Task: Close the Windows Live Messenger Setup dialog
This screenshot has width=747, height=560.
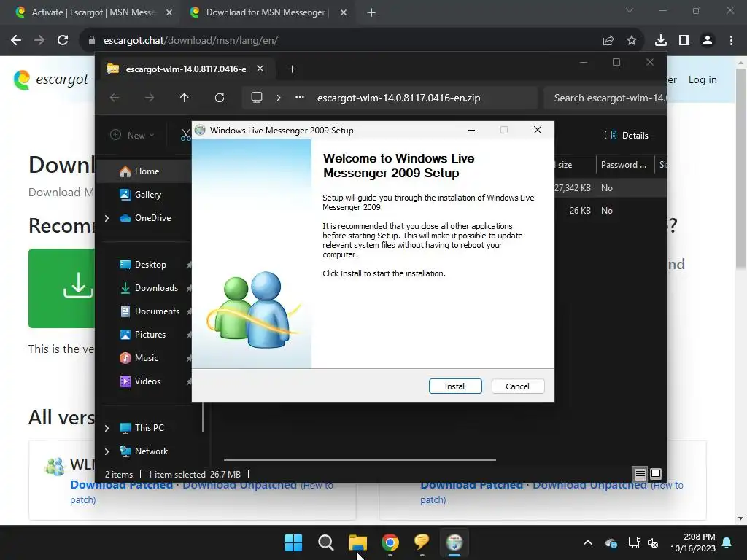Action: (x=538, y=130)
